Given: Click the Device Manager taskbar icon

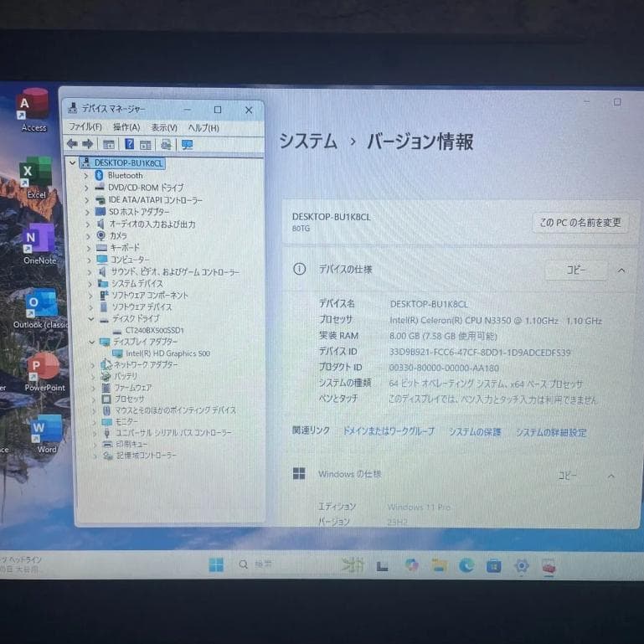Looking at the screenshot, I should [x=549, y=566].
